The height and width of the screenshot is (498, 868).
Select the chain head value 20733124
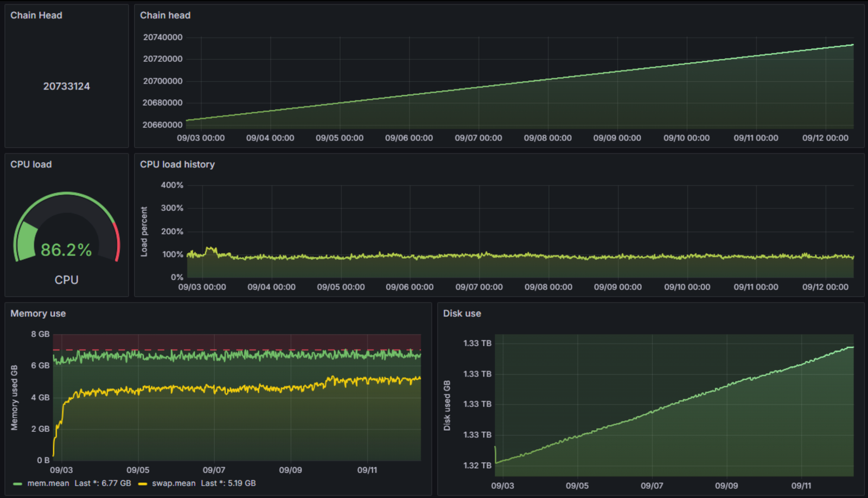(x=65, y=86)
